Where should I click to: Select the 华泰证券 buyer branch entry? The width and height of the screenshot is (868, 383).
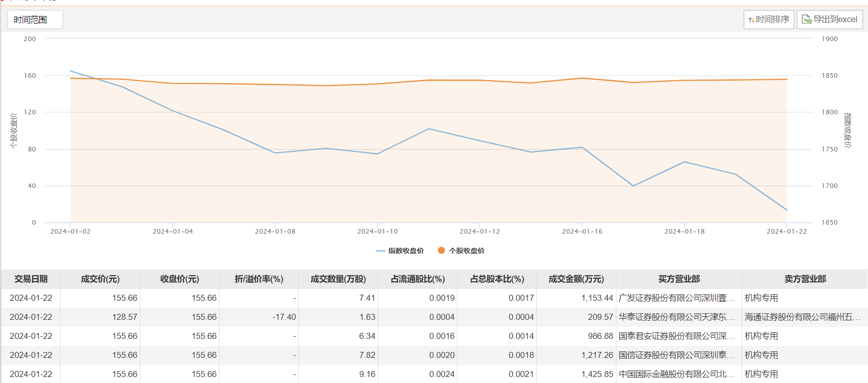(676, 317)
